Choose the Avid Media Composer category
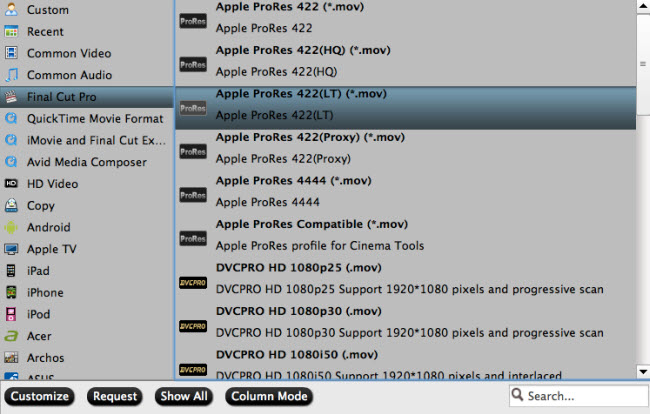This screenshot has height=414, width=650. [87, 162]
